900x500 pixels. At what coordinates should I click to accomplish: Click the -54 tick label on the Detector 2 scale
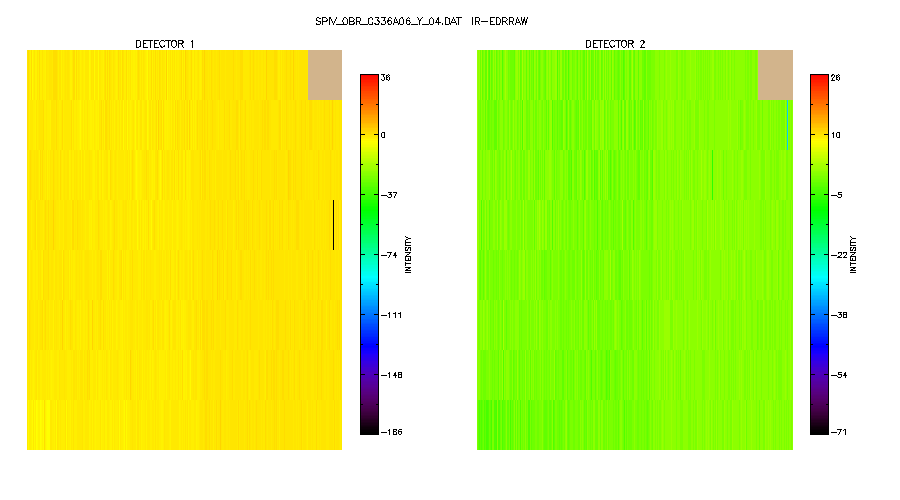click(x=839, y=375)
